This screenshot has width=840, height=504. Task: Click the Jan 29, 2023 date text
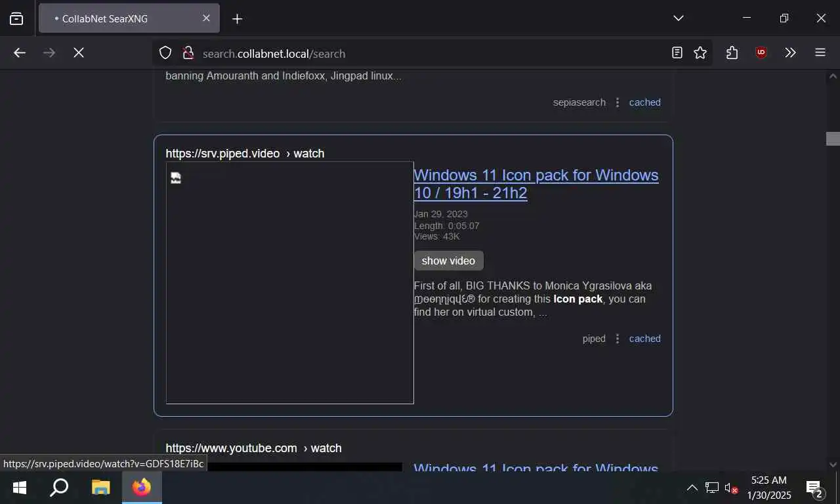point(440,214)
